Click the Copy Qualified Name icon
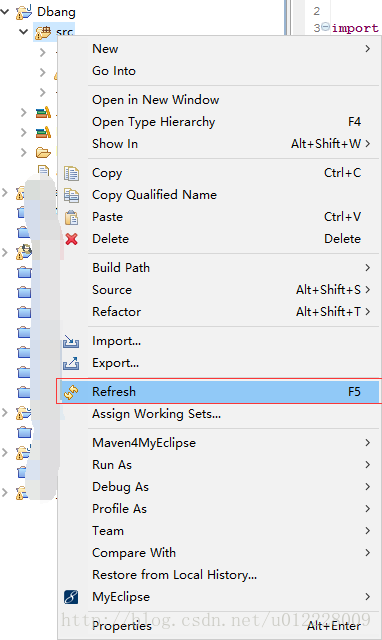Screen dimensions: 382x640 coord(71,195)
